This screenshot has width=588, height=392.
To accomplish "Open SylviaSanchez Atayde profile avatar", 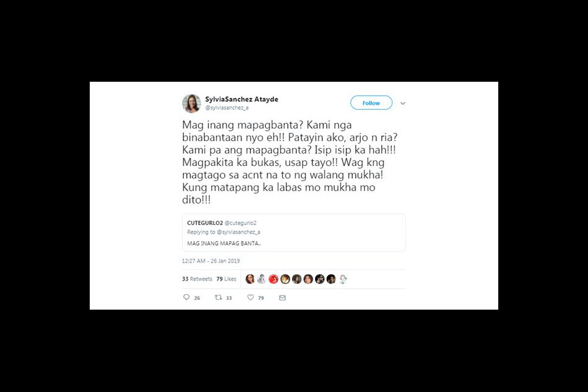I will [192, 103].
